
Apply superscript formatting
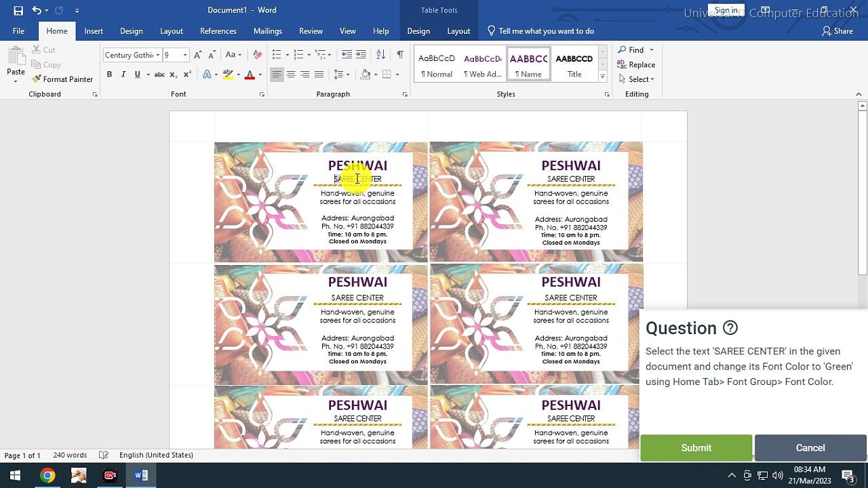click(187, 75)
